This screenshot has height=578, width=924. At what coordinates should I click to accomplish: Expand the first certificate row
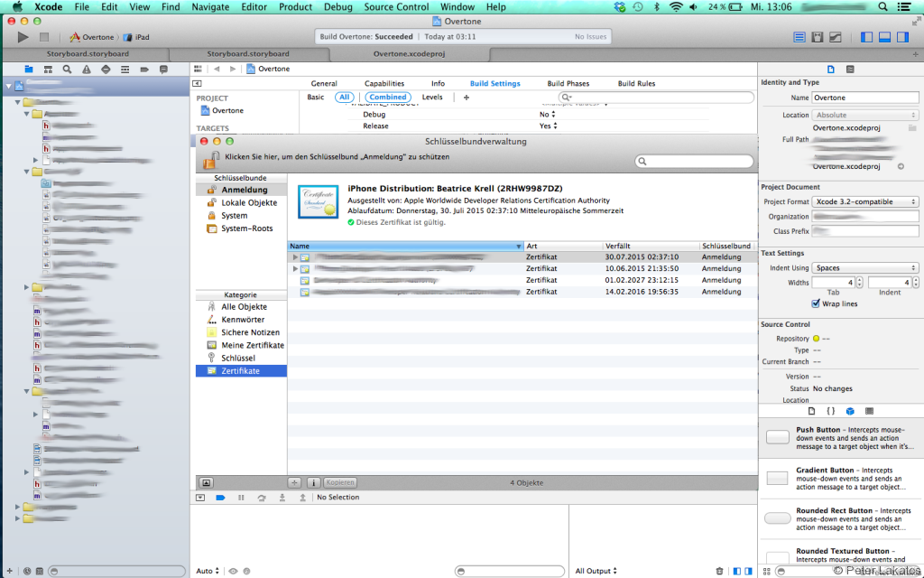coord(295,257)
